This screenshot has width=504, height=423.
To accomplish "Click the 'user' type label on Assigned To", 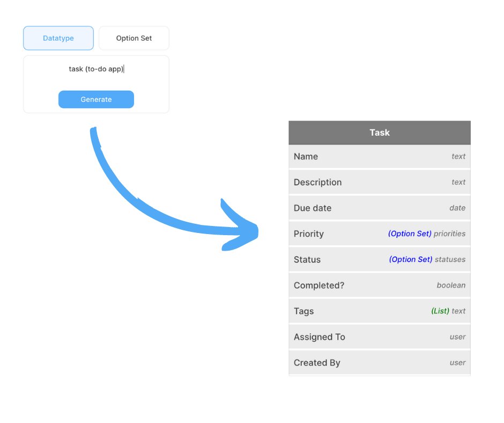I will click(457, 337).
